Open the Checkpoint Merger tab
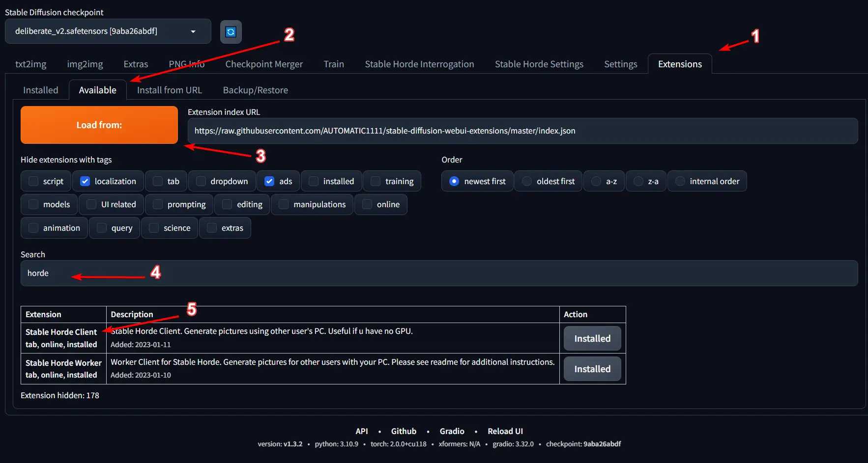 coord(264,64)
